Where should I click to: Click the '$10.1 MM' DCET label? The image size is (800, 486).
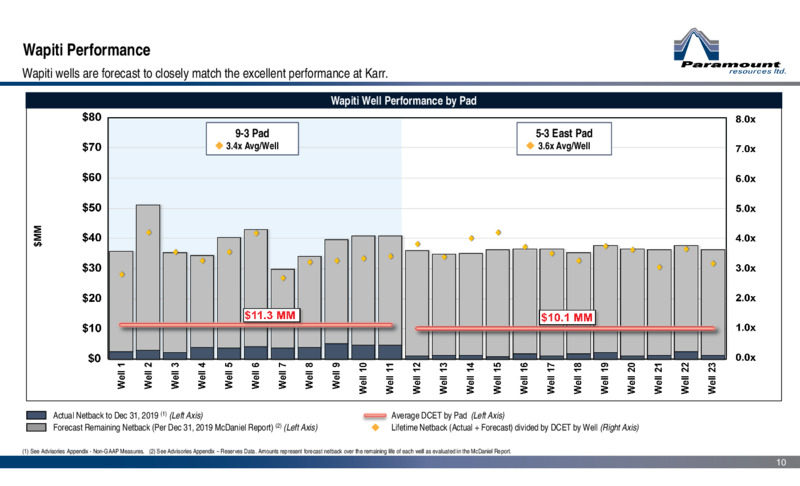point(566,317)
